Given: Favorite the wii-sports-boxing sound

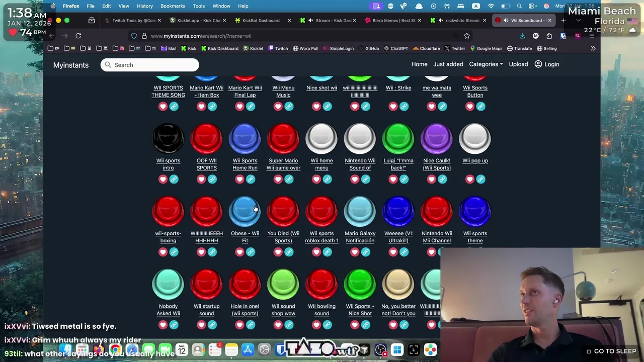Looking at the screenshot, I should click(x=163, y=252).
